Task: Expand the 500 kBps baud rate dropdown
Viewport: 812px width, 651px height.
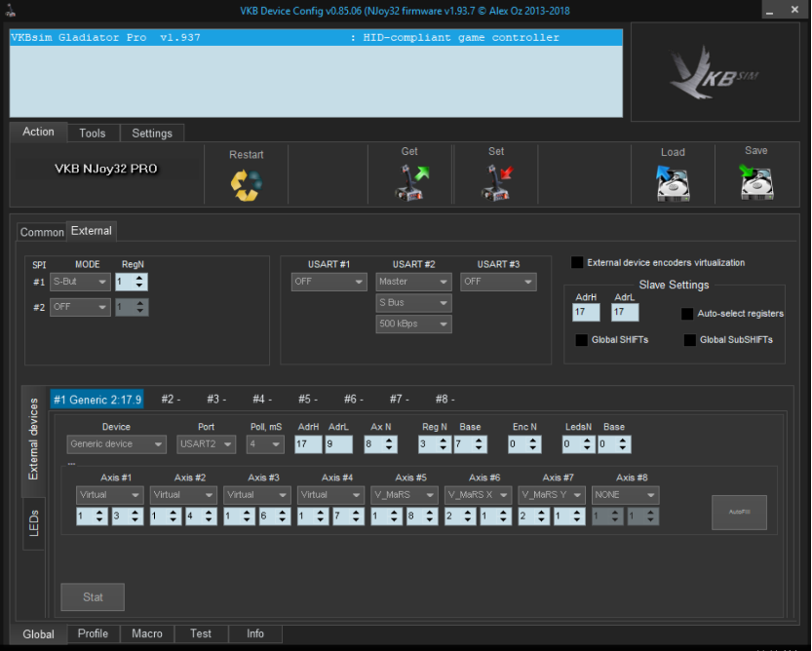Action: (413, 325)
